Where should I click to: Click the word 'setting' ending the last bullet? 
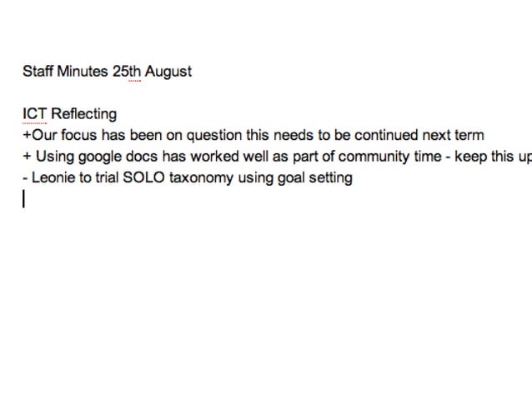click(x=331, y=178)
